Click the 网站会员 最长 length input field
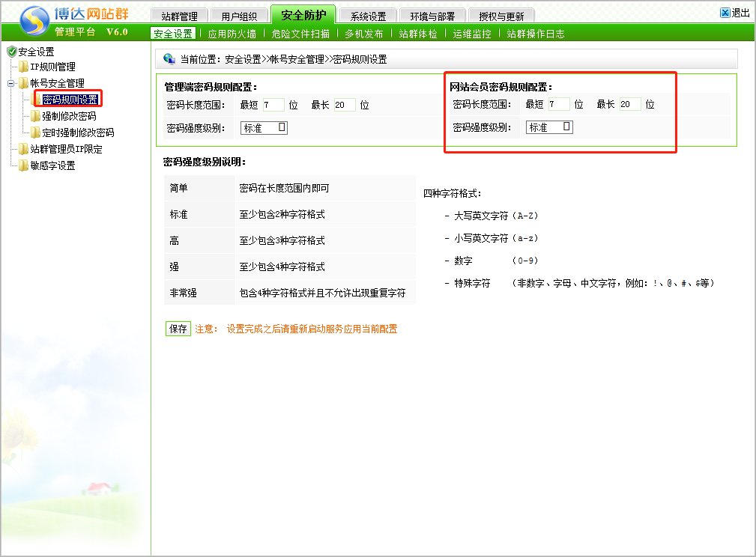 [x=629, y=104]
